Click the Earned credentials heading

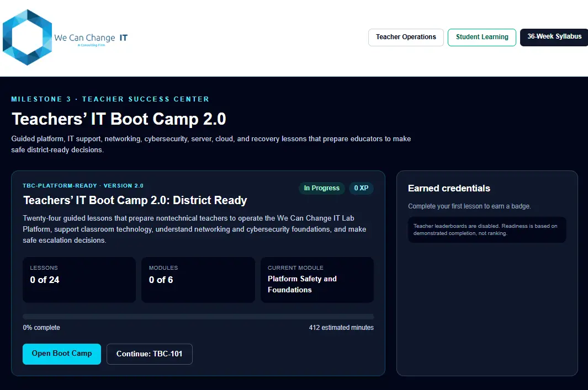point(449,189)
